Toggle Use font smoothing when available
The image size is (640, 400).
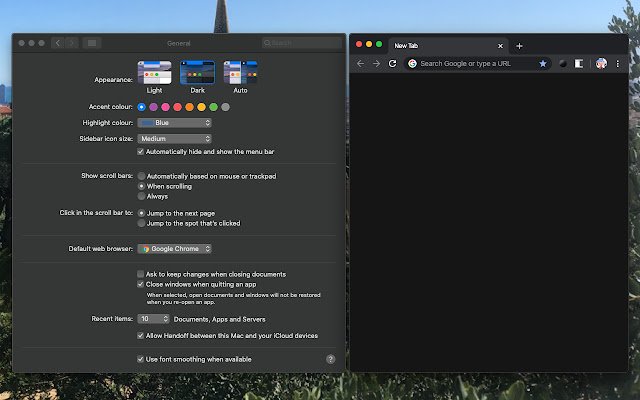click(140, 359)
